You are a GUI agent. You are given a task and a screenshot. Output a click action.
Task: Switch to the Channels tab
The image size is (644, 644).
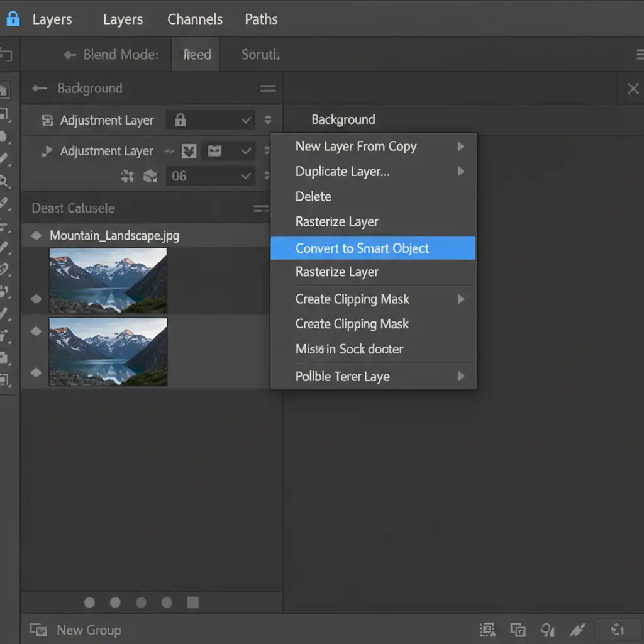194,19
